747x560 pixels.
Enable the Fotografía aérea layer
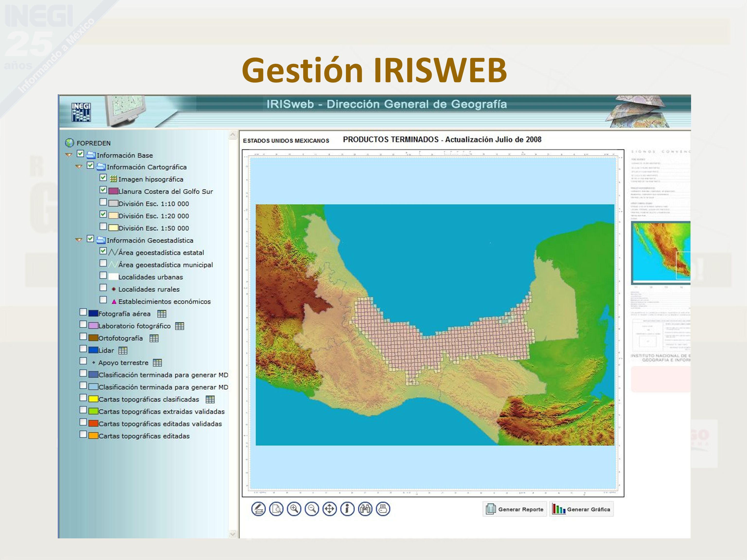[83, 312]
